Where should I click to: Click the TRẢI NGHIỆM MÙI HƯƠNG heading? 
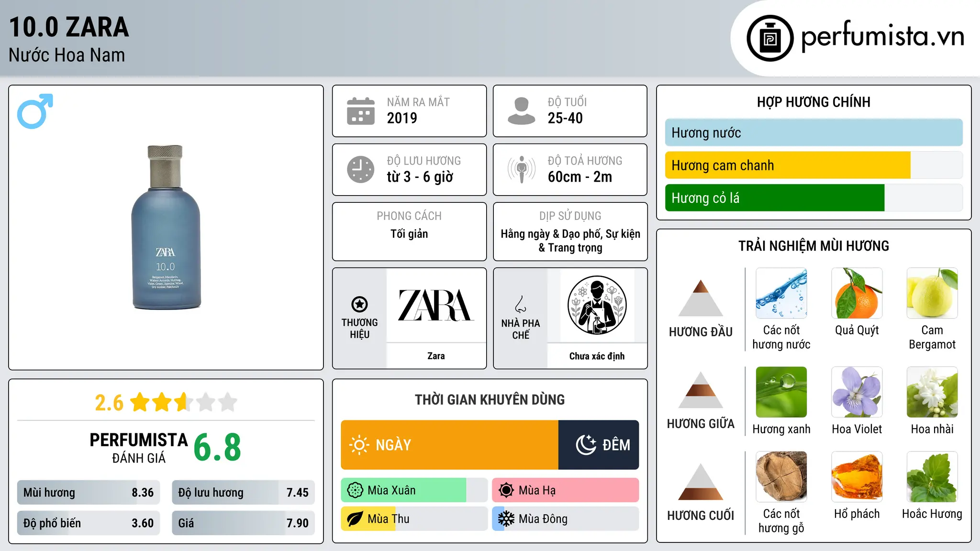coord(813,246)
